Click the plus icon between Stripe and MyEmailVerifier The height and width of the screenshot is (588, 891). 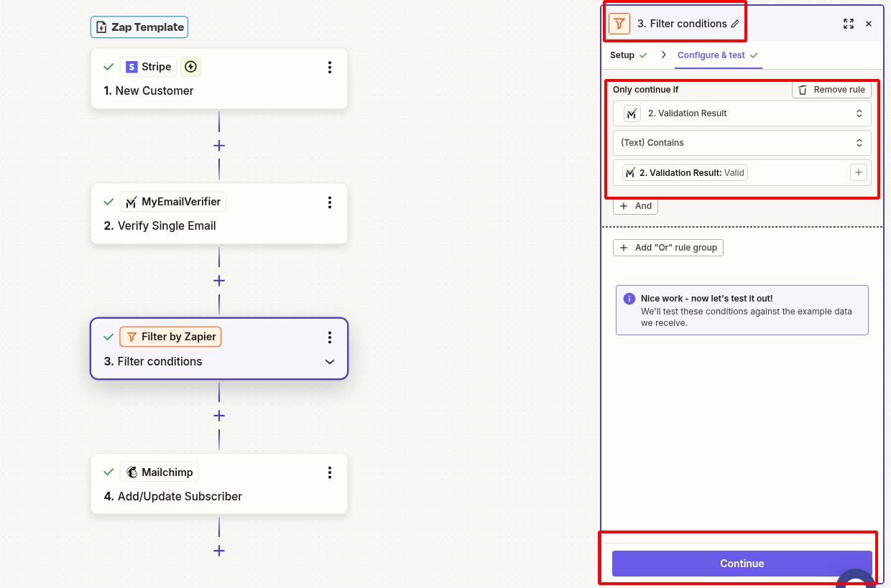coord(218,145)
